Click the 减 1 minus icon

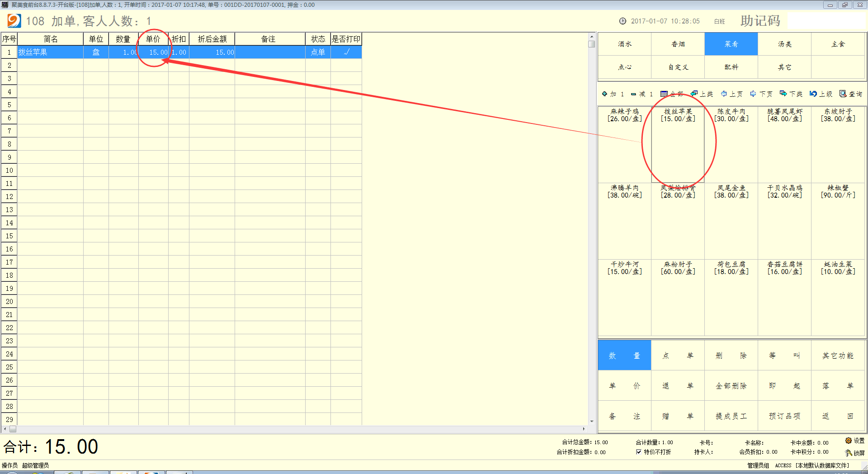coord(634,94)
